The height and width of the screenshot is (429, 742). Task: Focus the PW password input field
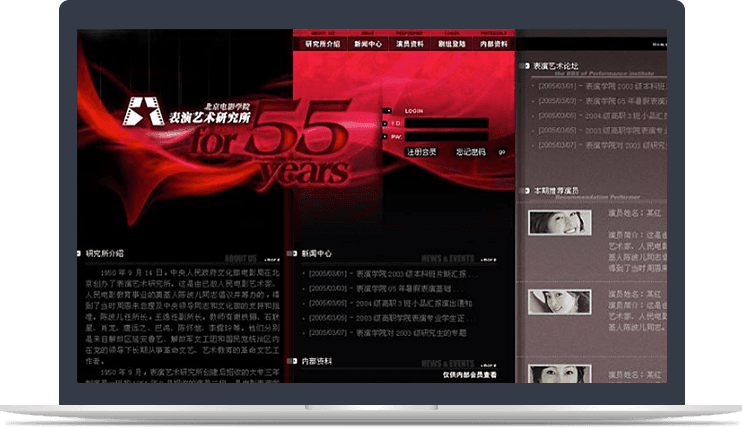[446, 137]
